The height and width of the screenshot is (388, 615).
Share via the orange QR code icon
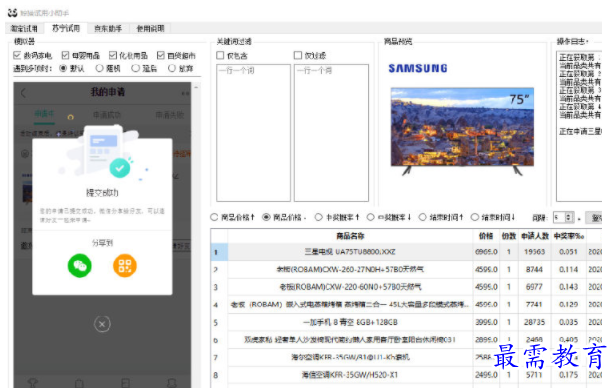pos(125,266)
